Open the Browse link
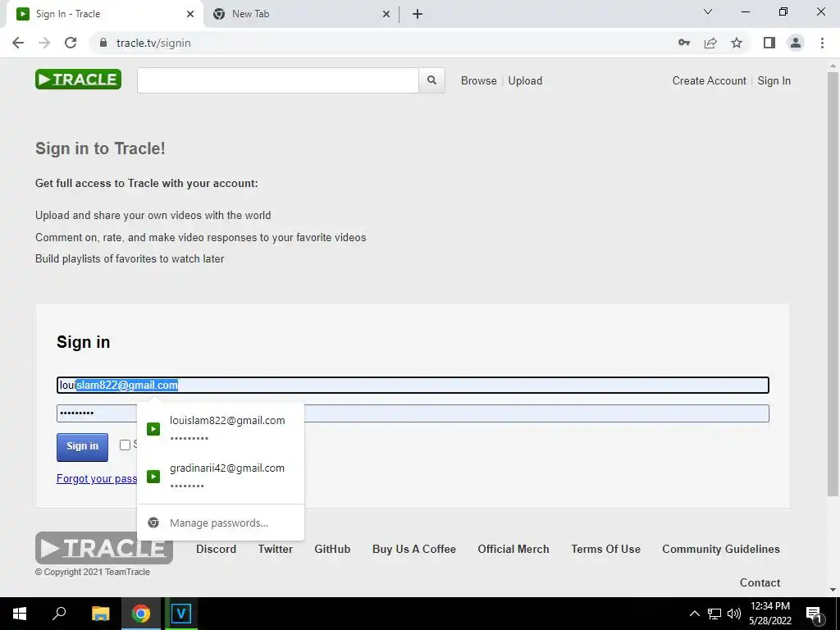 point(478,80)
